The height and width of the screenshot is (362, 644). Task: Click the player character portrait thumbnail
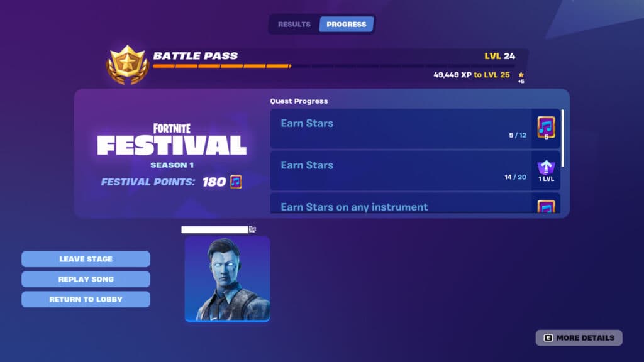click(x=227, y=278)
